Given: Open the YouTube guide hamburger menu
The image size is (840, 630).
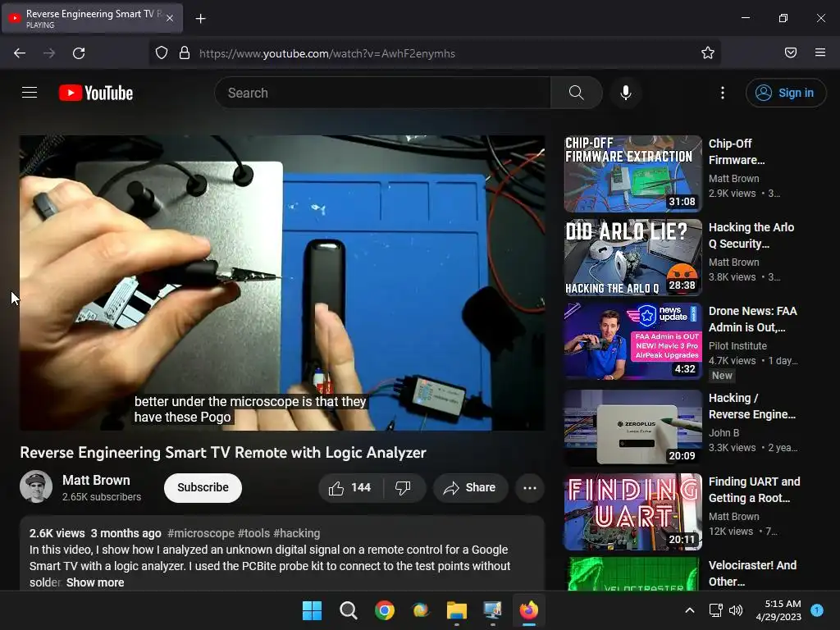Looking at the screenshot, I should [x=30, y=93].
